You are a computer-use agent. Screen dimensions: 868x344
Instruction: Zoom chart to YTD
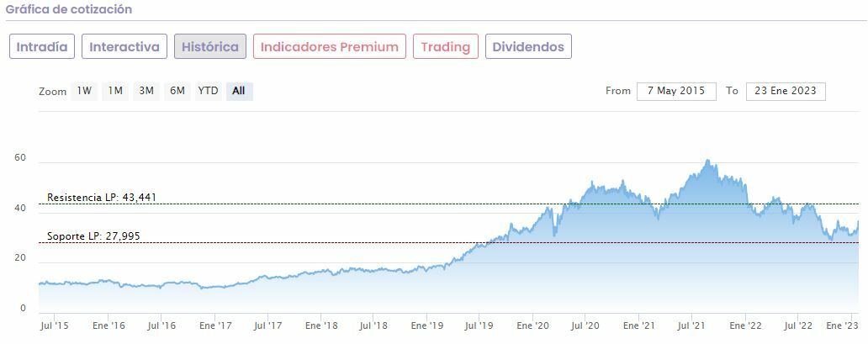pyautogui.click(x=208, y=91)
